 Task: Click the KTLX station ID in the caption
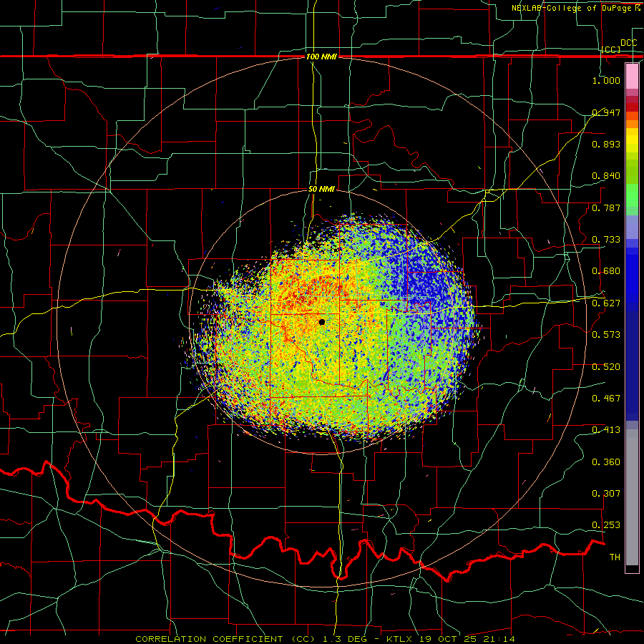click(x=399, y=639)
